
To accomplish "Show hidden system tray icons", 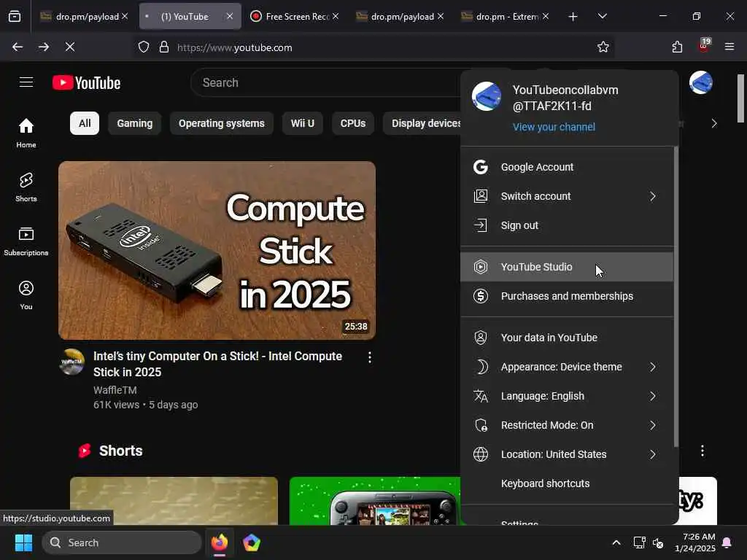I will coord(616,542).
